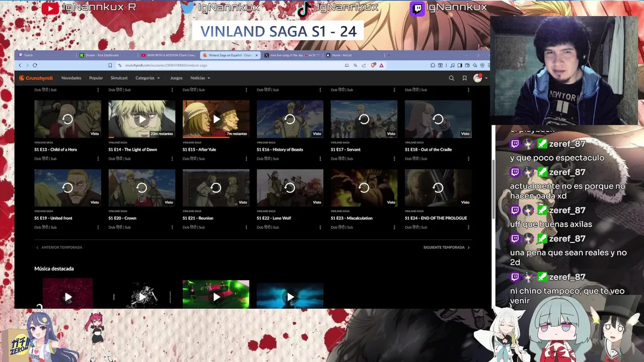
Task: Open options menu for S1 E24
Action: coord(468,227)
